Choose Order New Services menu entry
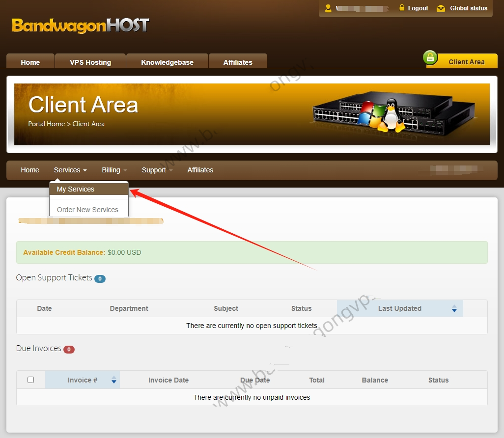Screen dimensions: 504x438 87,210
